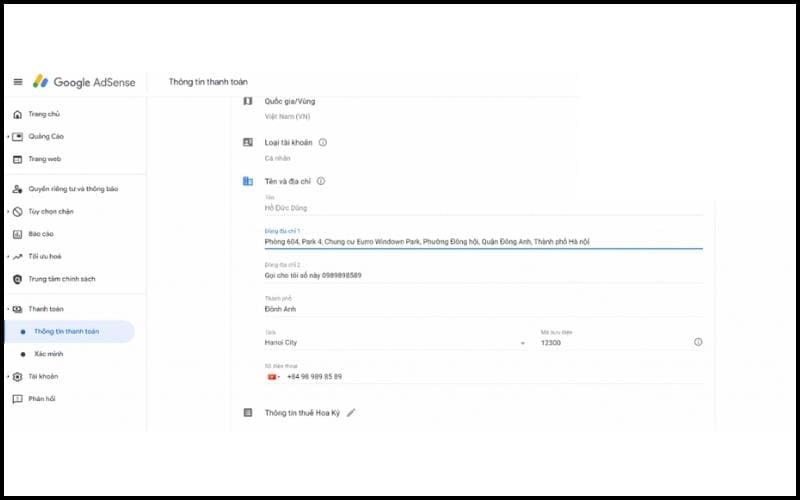The width and height of the screenshot is (800, 500).
Task: Collapse the Thanh toán sidebar section
Action: [x=8, y=309]
